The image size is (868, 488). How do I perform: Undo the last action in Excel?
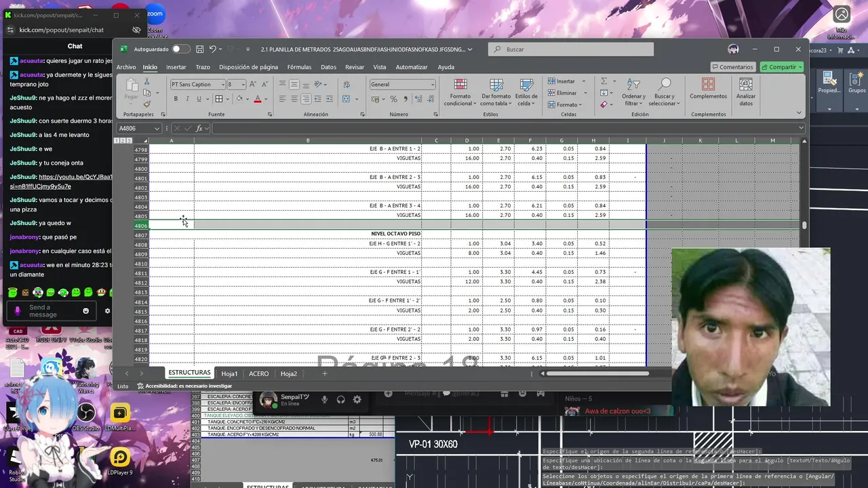click(x=213, y=49)
